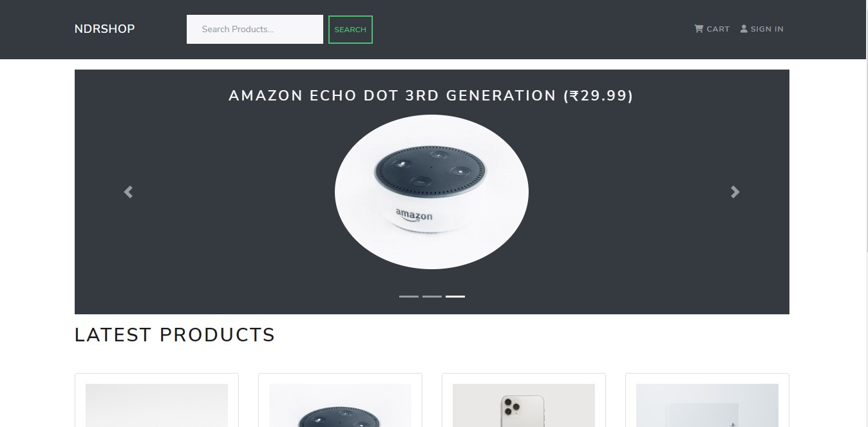Go to previous carousel slide arrow
This screenshot has height=427, width=868.
tap(128, 192)
